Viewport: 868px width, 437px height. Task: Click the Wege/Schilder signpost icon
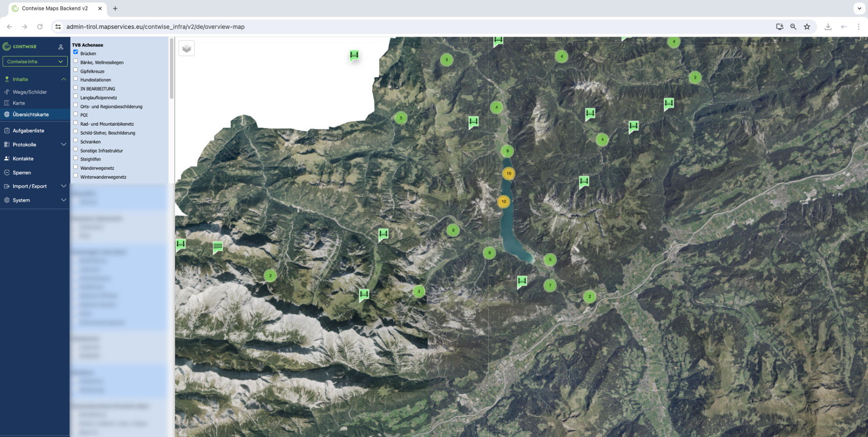7,92
